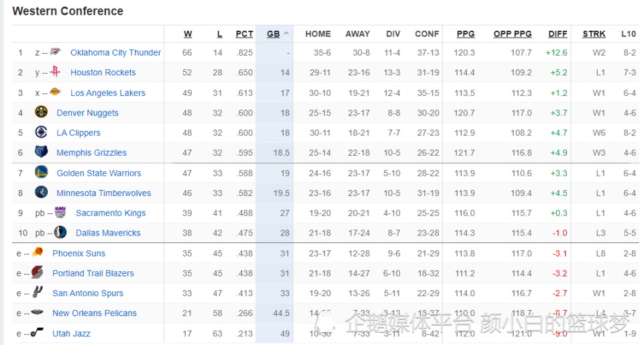
Task: Click the Denver Nuggets logo icon
Action: [x=41, y=111]
